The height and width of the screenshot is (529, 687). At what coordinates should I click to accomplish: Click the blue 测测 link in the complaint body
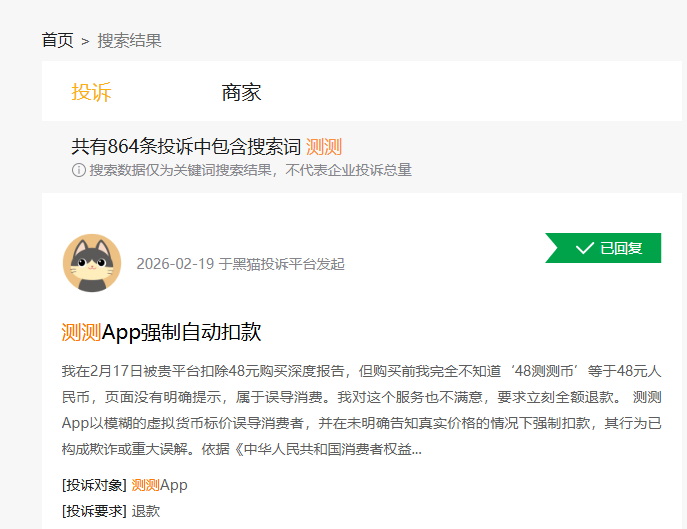[647, 397]
